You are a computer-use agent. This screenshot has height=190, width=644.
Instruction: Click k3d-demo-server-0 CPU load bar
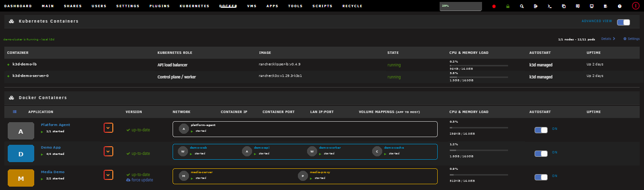tap(478, 77)
